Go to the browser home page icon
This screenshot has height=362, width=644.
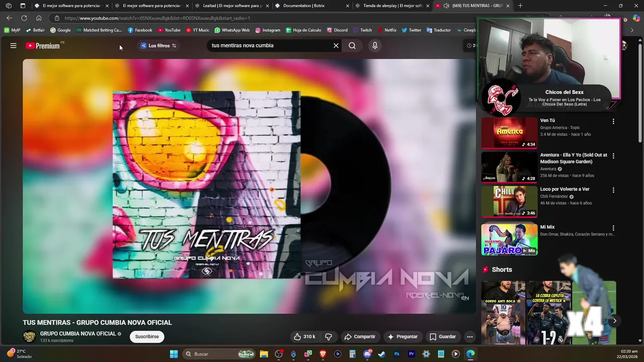tap(39, 18)
